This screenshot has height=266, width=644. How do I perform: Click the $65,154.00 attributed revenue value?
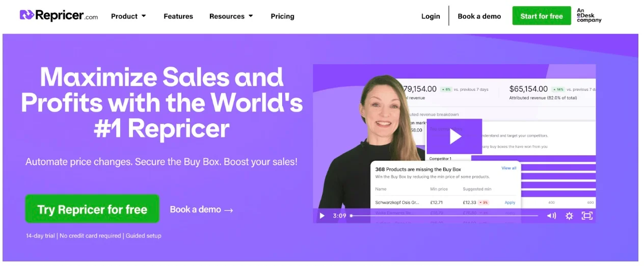(528, 89)
